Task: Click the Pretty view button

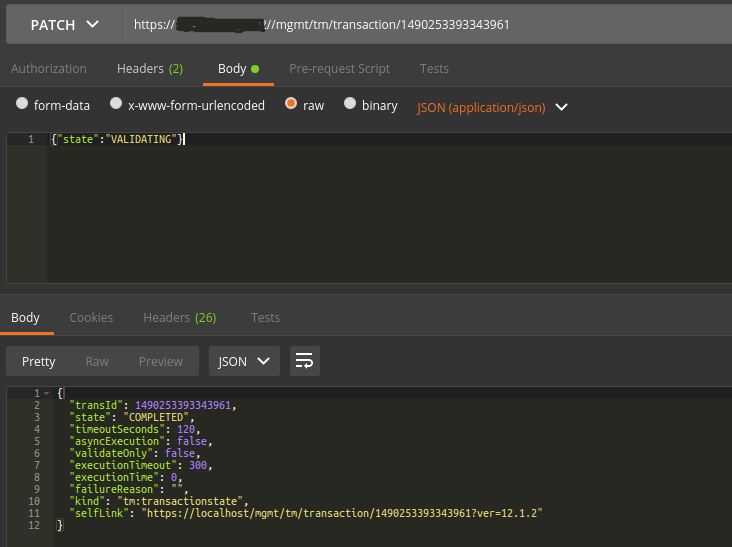Action: [38, 361]
